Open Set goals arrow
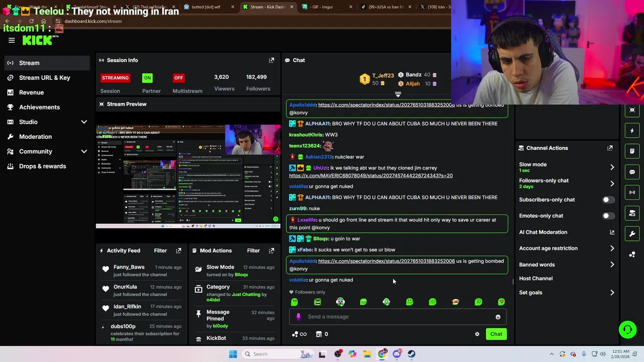This screenshot has height=362, width=644. 612,293
